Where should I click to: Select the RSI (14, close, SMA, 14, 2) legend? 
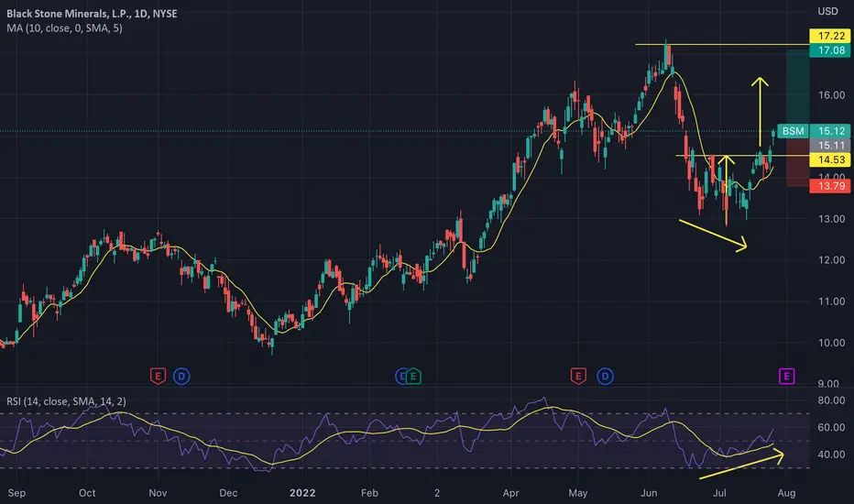(66, 401)
